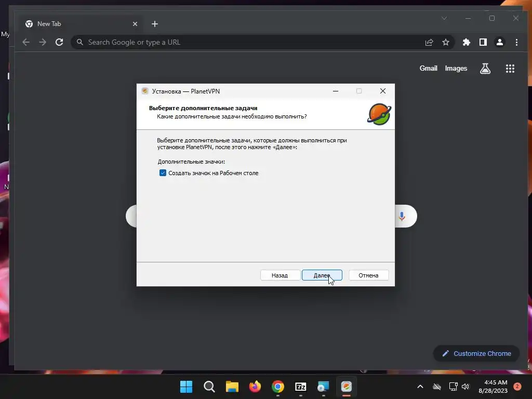Open the cloud sync tray icon
Screen dimensions: 532x399
(437, 387)
